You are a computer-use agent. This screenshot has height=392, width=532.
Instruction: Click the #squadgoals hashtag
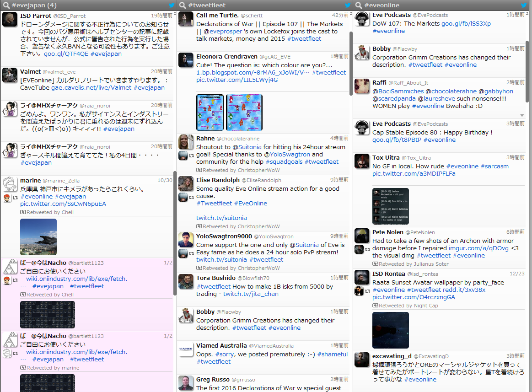coord(284,161)
